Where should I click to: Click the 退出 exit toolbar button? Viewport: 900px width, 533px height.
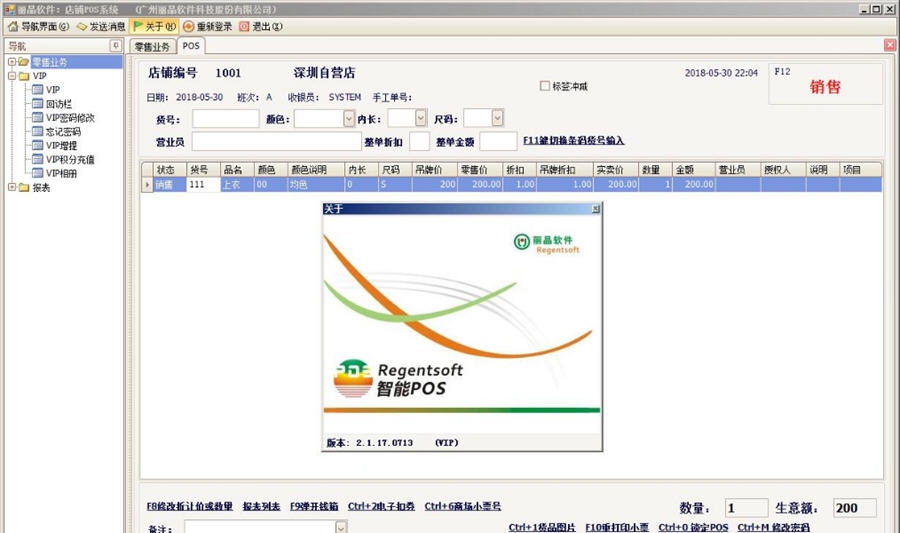click(261, 26)
